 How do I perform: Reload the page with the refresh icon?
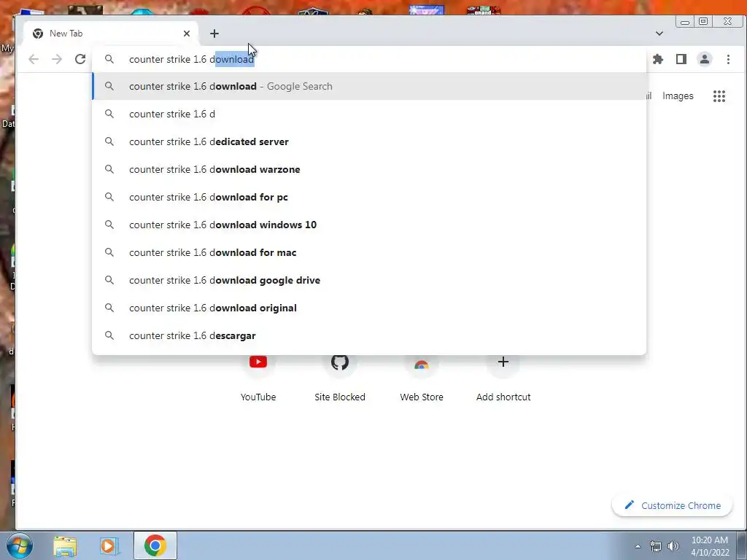(80, 59)
